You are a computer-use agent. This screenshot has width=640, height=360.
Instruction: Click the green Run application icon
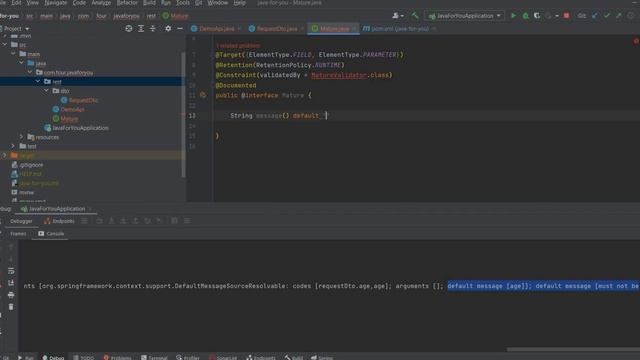point(513,16)
